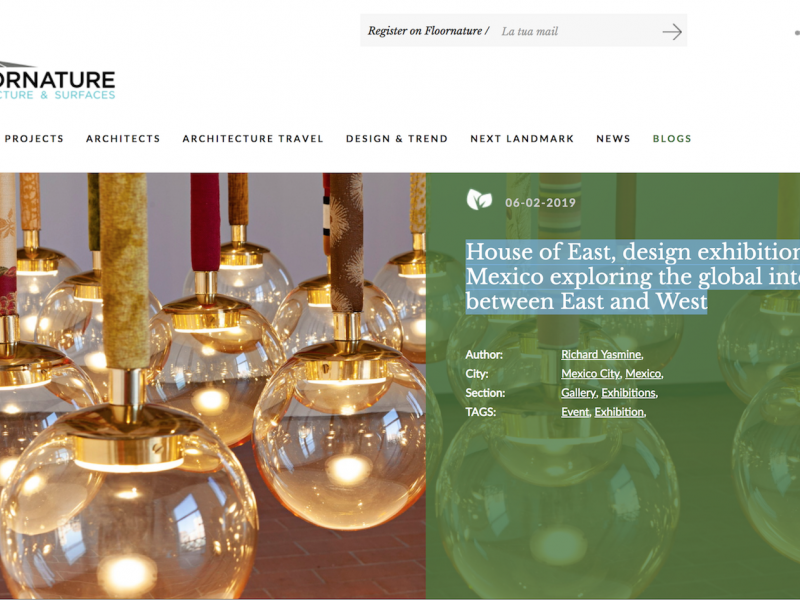Submit email with the arrow icon
800x600 pixels.
(672, 32)
